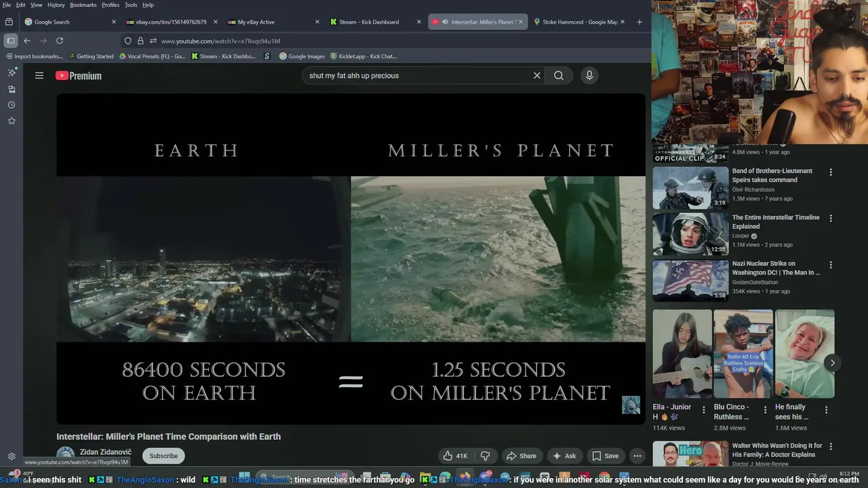Switch to the ebay.com/itm tab
The image size is (868, 488).
tap(173, 22)
